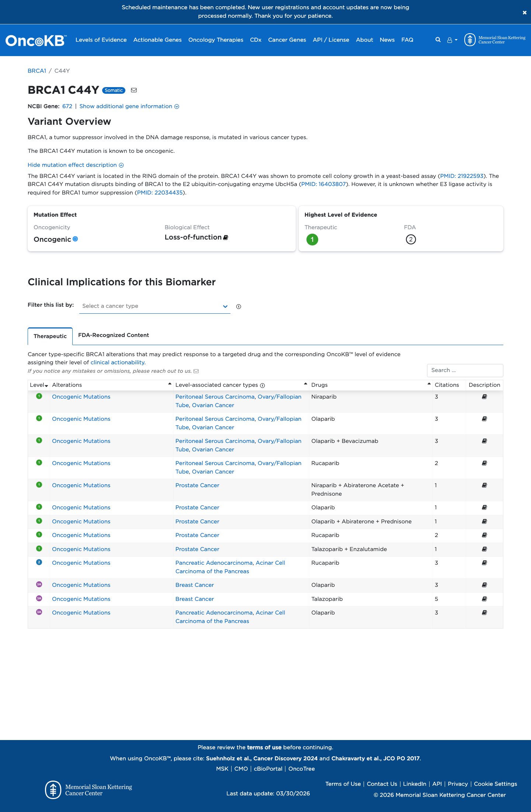The width and height of the screenshot is (531, 812).
Task: Click therapeutic level 1 green badge
Action: [312, 240]
